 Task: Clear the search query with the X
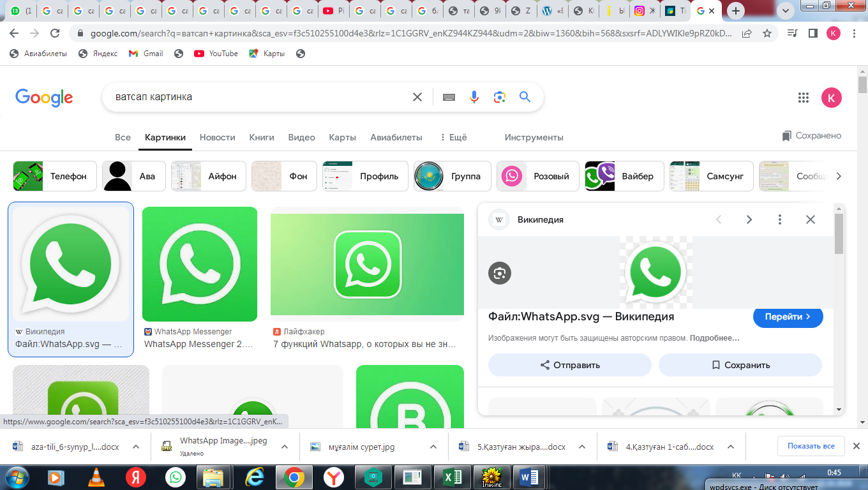pos(417,97)
